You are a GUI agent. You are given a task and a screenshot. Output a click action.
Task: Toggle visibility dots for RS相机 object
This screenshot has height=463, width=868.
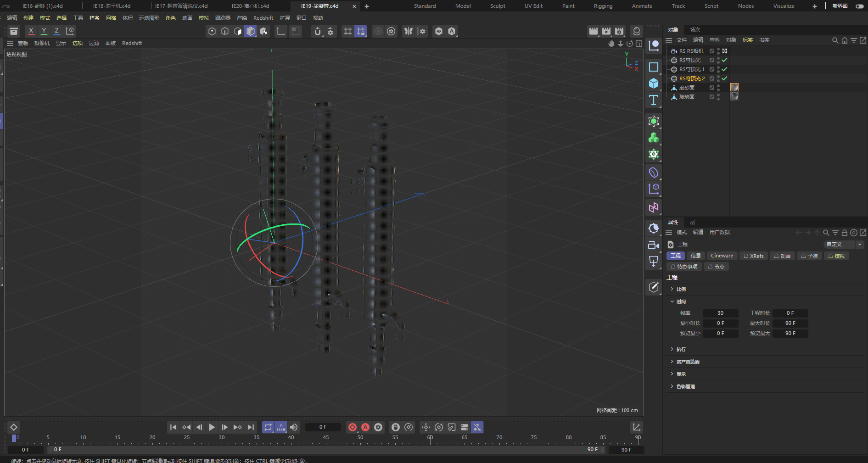(718, 51)
